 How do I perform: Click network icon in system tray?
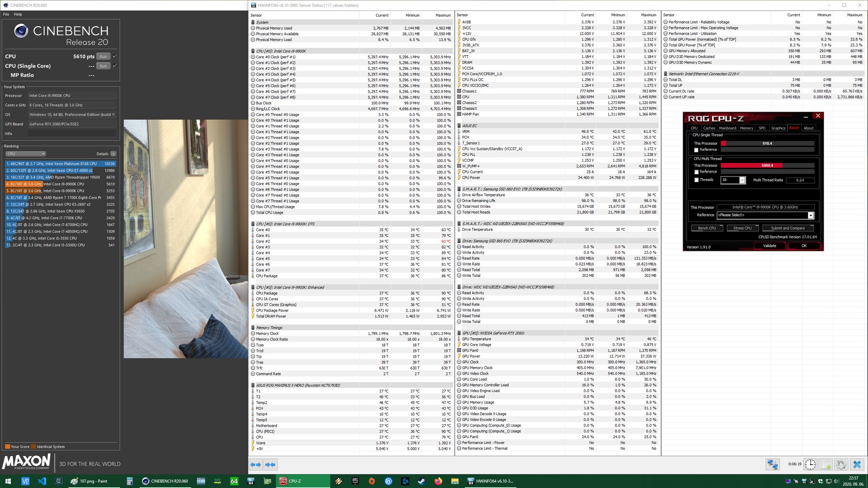[x=828, y=481]
